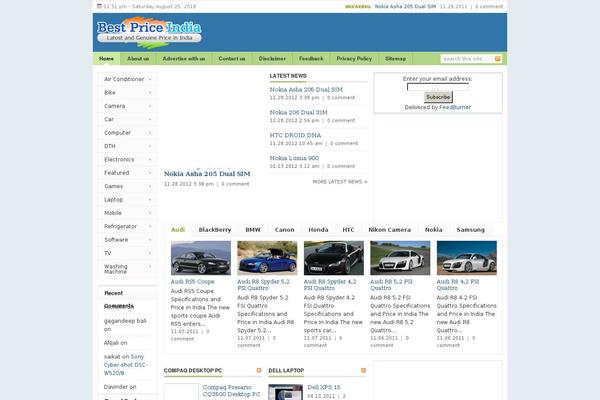
Task: Switch to the BMW tab
Action: 253,230
